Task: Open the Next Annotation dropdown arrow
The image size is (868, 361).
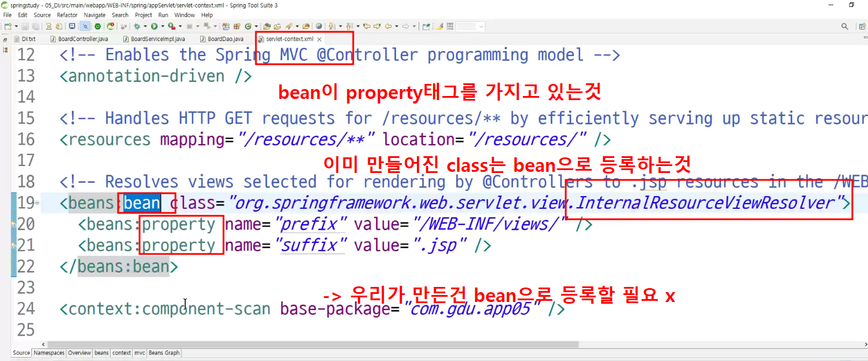Action: [340, 26]
